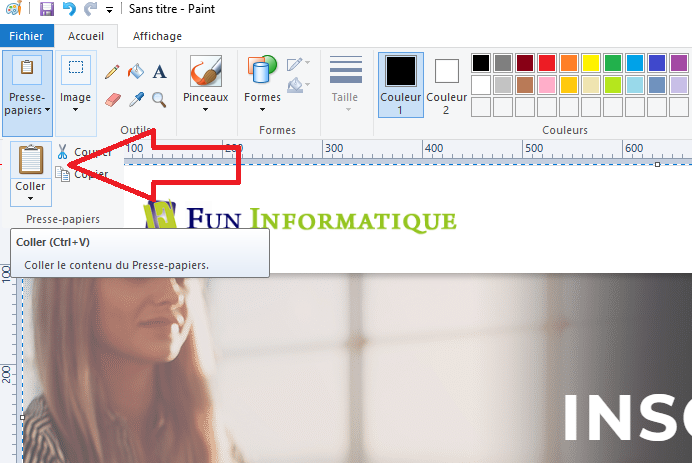The width and height of the screenshot is (692, 463).
Task: Select the Pencil tool
Action: (x=112, y=71)
